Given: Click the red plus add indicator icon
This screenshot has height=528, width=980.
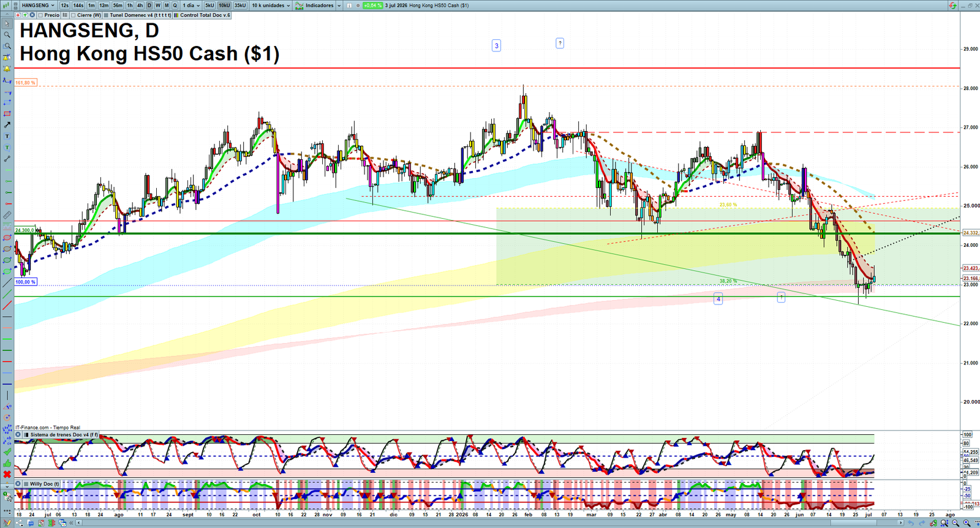Looking at the screenshot, I should pos(18,15).
